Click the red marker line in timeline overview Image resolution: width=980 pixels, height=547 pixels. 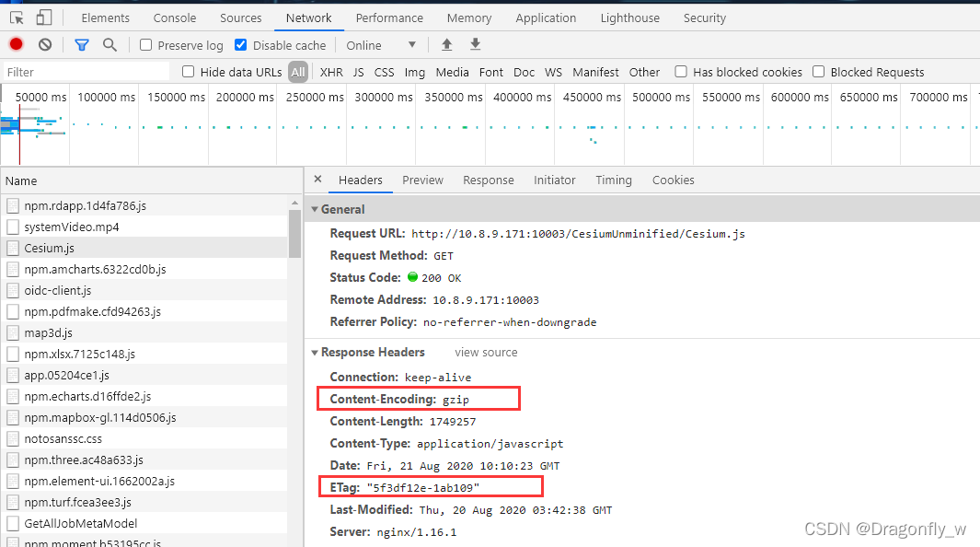(x=19, y=134)
